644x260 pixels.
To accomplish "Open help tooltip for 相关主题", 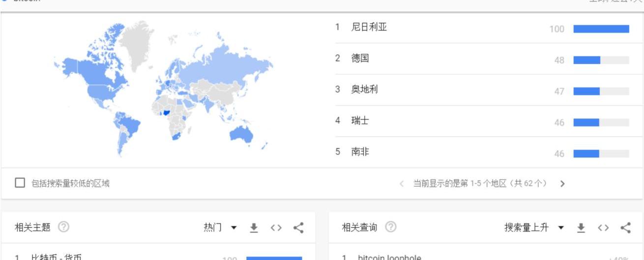I will coord(63,227).
